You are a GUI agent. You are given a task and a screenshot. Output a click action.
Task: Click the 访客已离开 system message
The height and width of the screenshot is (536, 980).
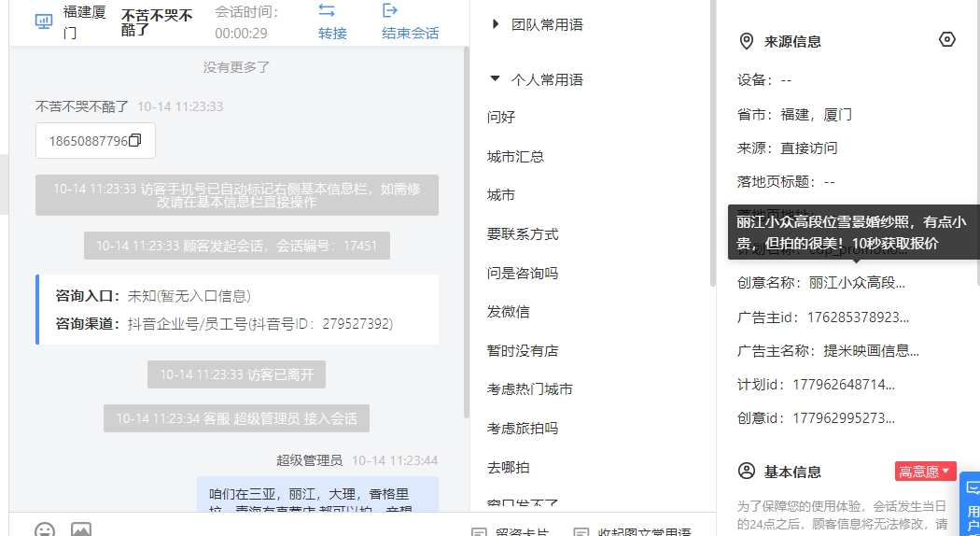tap(236, 374)
